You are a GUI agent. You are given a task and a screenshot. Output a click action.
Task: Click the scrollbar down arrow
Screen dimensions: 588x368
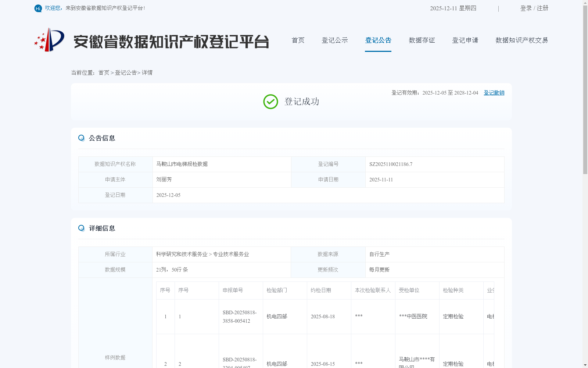click(585, 365)
